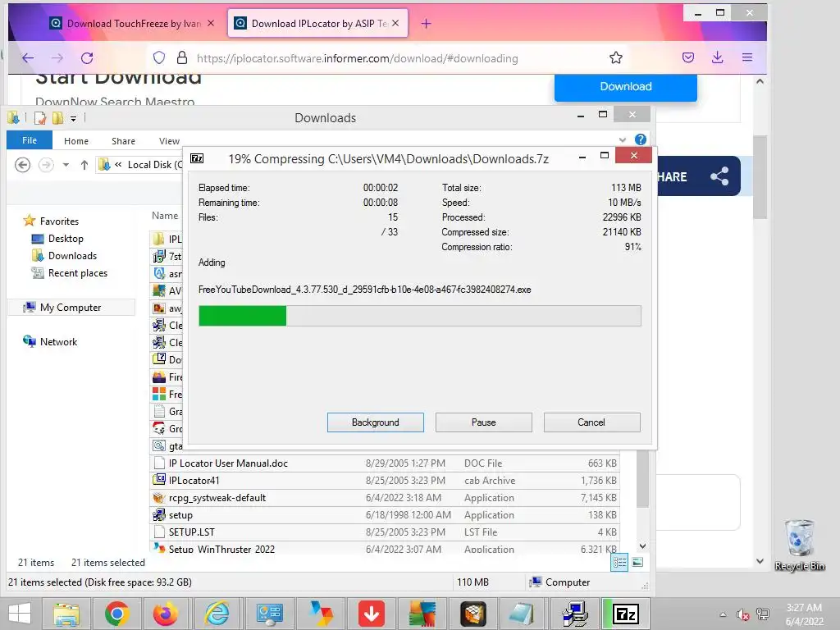The image size is (840, 630).
Task: Bookmark this page with star icon
Action: pyautogui.click(x=615, y=58)
